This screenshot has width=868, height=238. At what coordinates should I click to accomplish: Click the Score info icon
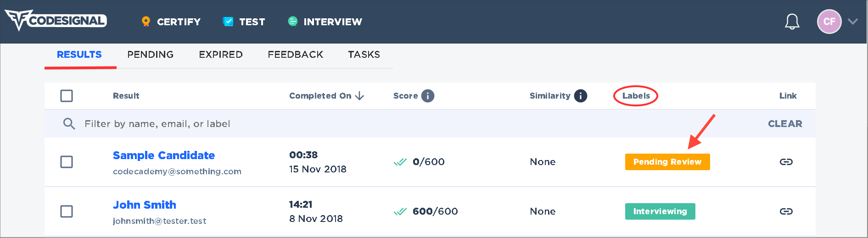click(427, 96)
